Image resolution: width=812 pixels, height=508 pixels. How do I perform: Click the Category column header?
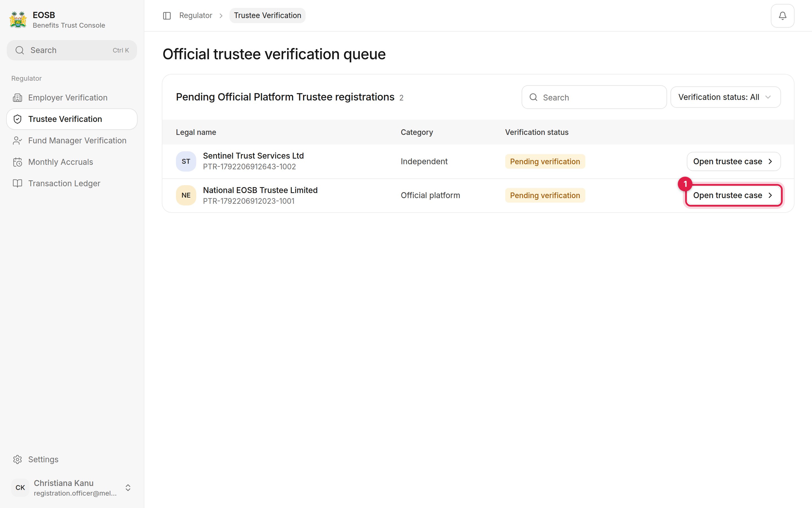[417, 132]
